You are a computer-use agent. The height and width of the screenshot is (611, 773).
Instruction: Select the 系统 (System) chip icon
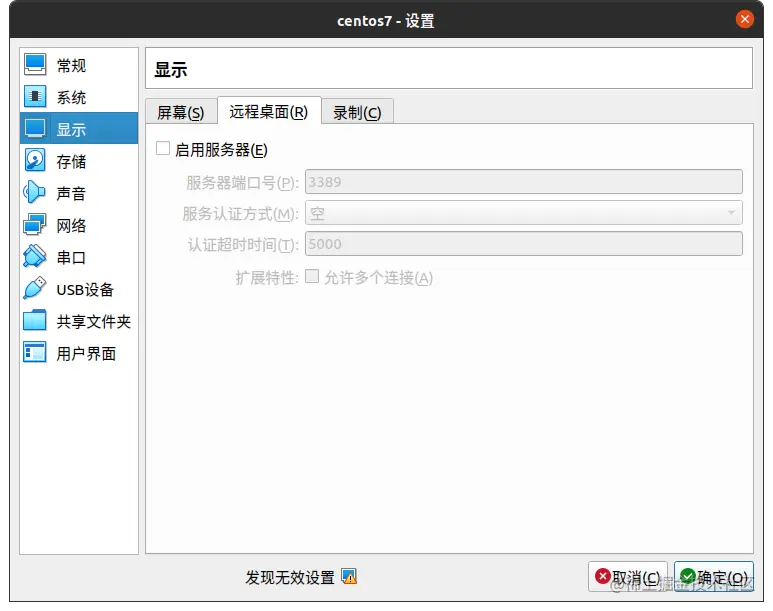[35, 97]
